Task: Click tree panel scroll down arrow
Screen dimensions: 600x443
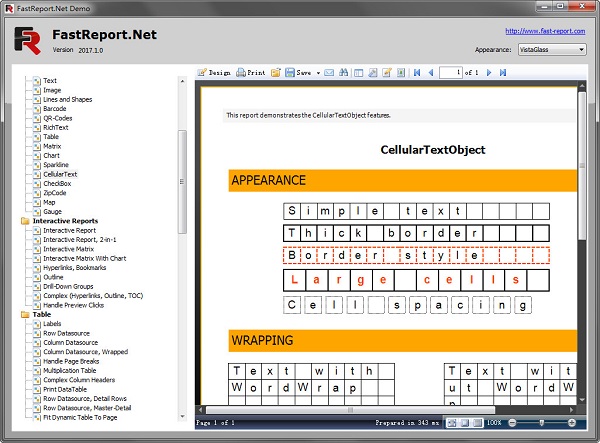Action: [x=182, y=417]
